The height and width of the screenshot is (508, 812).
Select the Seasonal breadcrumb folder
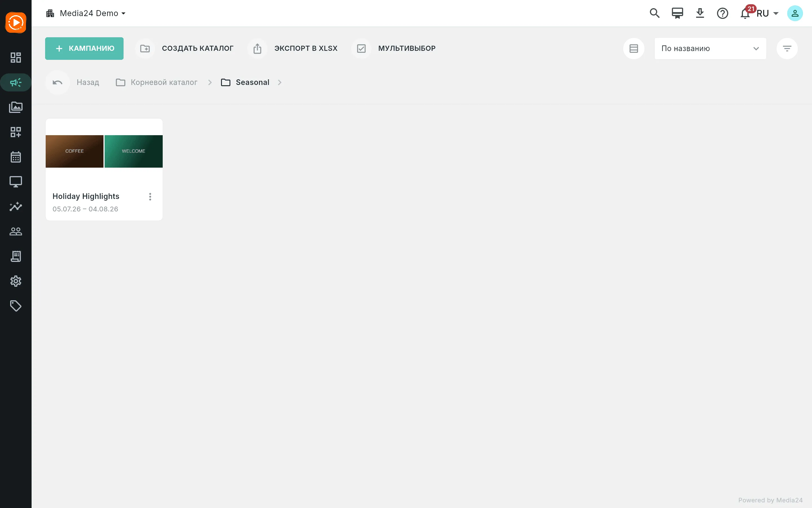pos(245,82)
